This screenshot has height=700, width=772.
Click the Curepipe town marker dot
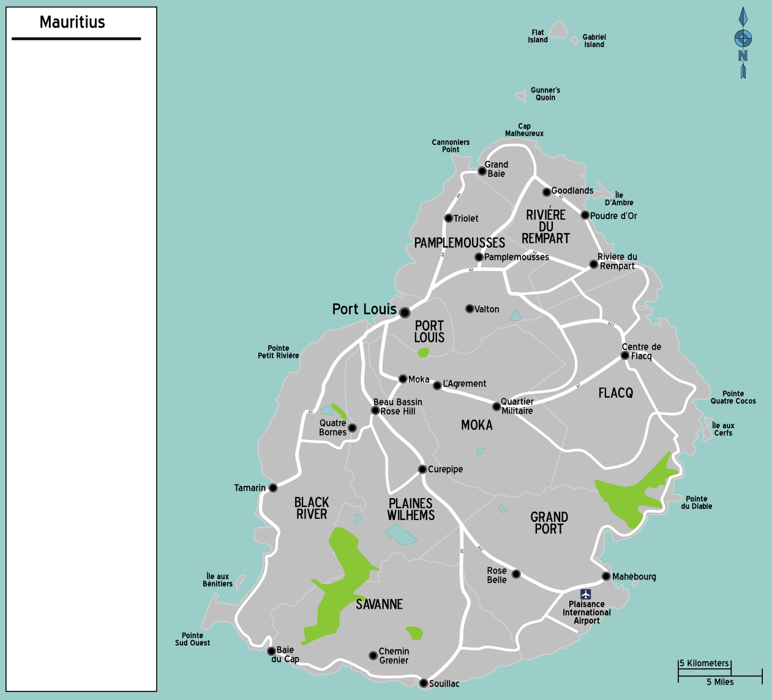coord(422,469)
